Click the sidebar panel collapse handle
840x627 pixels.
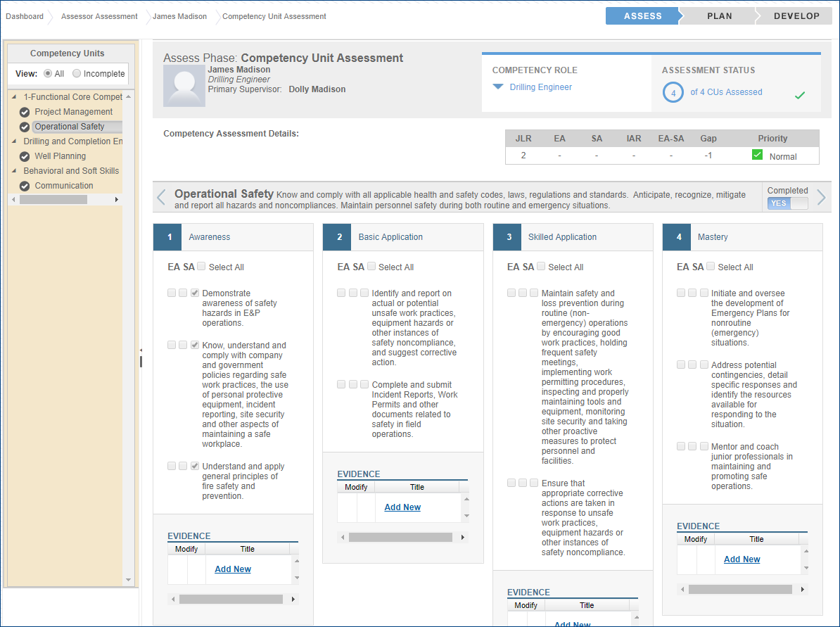(141, 358)
